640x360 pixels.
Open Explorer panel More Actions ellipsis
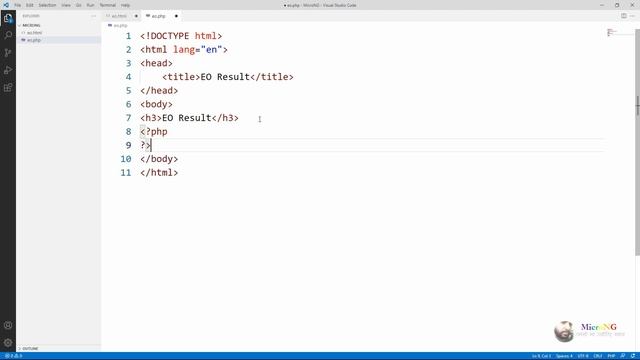93,16
